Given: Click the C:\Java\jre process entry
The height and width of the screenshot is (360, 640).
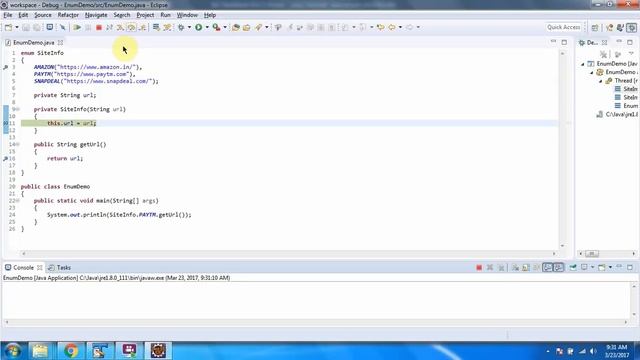Looking at the screenshot, I should pos(617,114).
